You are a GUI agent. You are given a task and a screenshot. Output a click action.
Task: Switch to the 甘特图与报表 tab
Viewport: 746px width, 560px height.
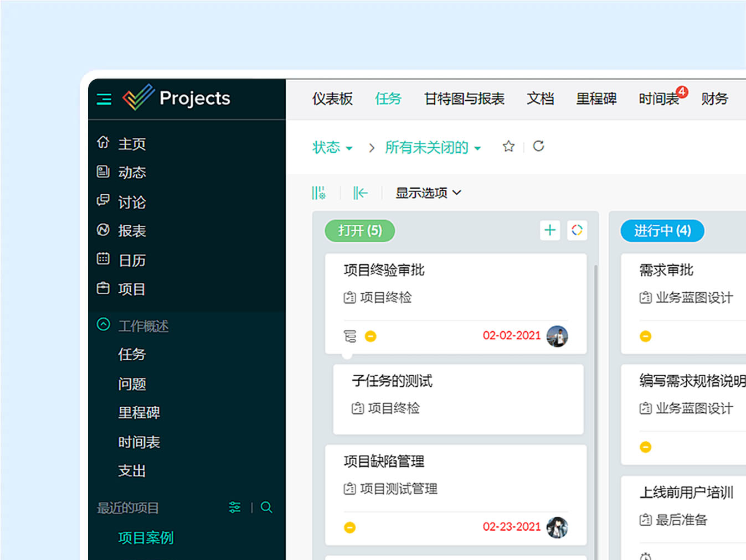pos(464,99)
